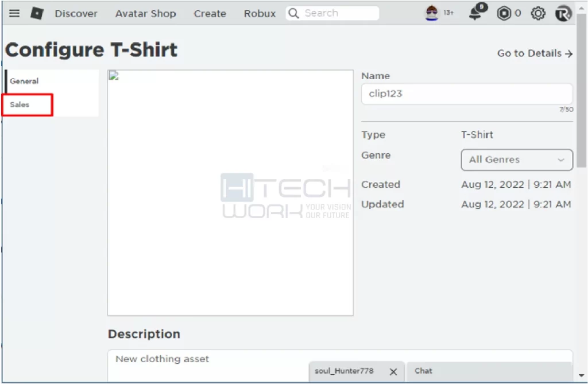Screen dimensions: 588x384
Task: Click the 7/50 character counter
Action: click(x=566, y=109)
